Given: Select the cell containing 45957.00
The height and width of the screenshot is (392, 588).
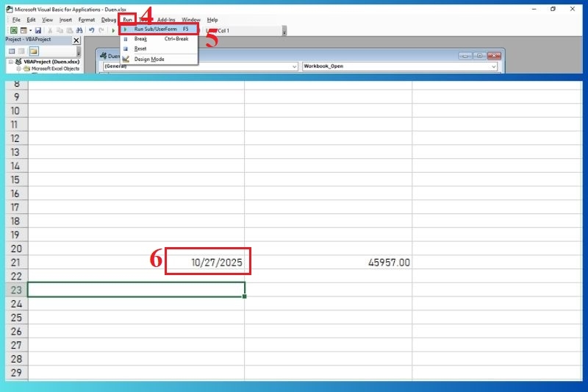Looking at the screenshot, I should 328,263.
